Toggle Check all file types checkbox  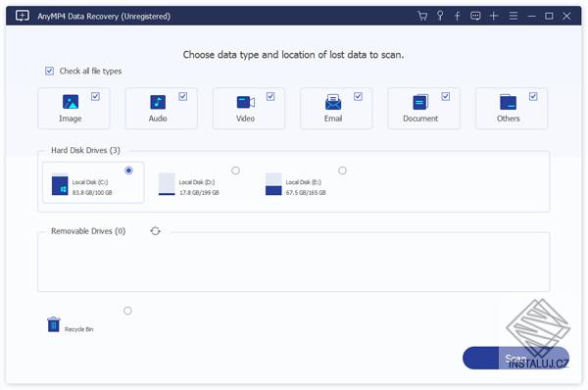pos(50,71)
